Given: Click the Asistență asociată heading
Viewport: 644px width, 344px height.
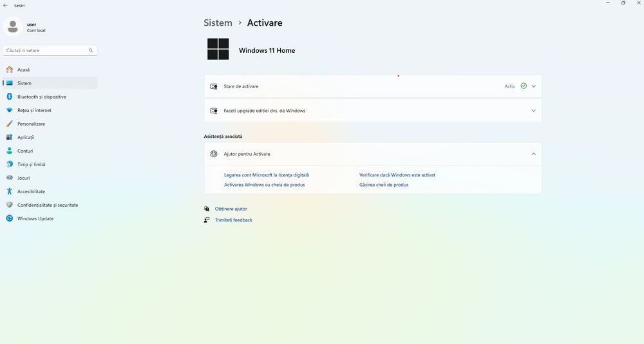Looking at the screenshot, I should tap(223, 137).
